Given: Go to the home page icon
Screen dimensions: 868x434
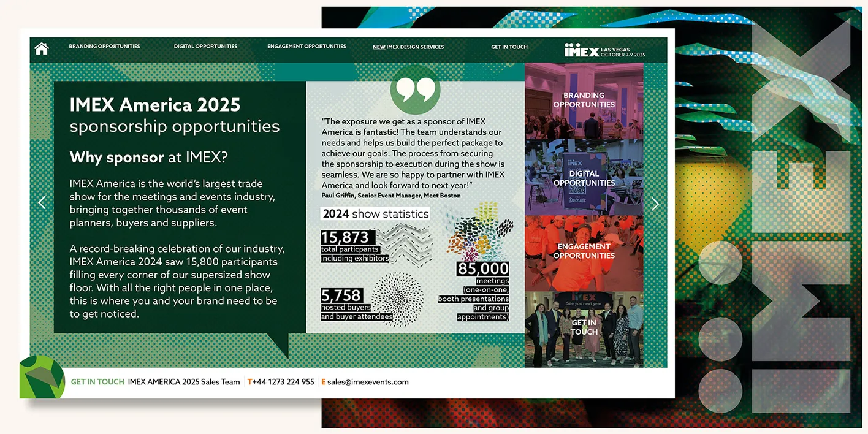Looking at the screenshot, I should 42,48.
